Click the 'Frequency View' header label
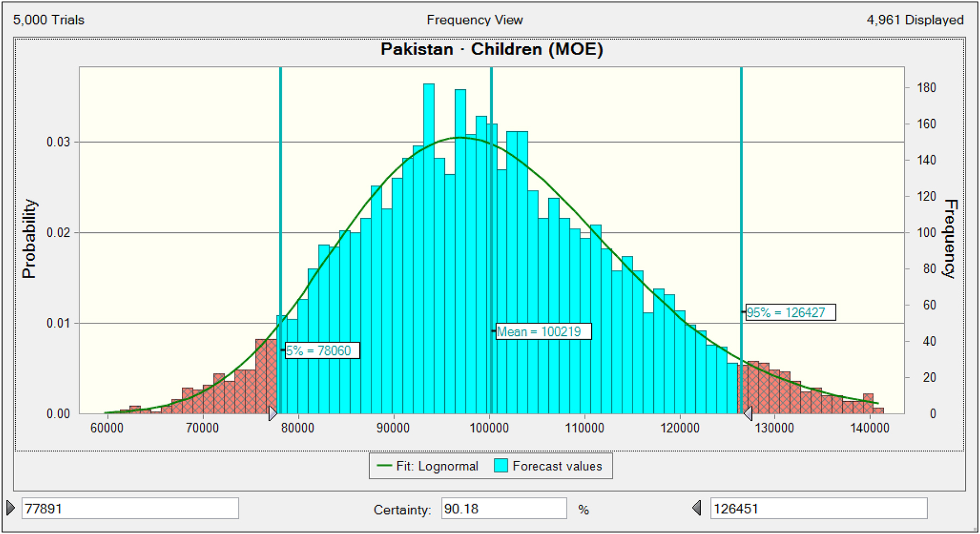 click(474, 20)
